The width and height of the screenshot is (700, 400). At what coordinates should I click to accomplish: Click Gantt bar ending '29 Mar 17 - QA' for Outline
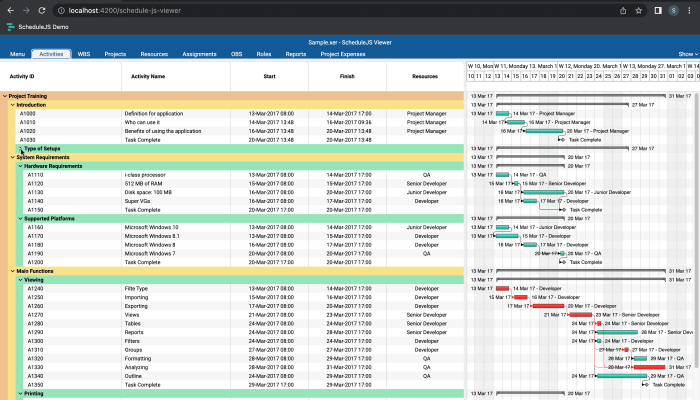point(622,376)
